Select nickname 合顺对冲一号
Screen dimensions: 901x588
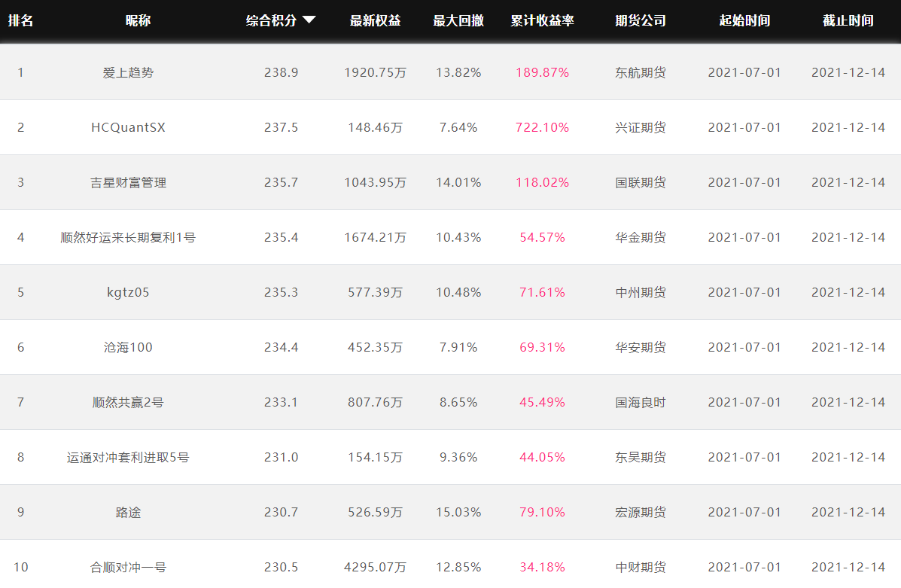coord(128,568)
